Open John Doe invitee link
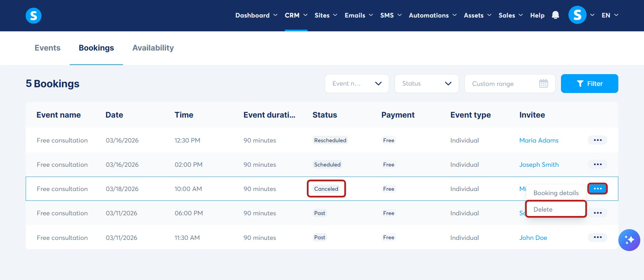The width and height of the screenshot is (644, 280). (533, 238)
